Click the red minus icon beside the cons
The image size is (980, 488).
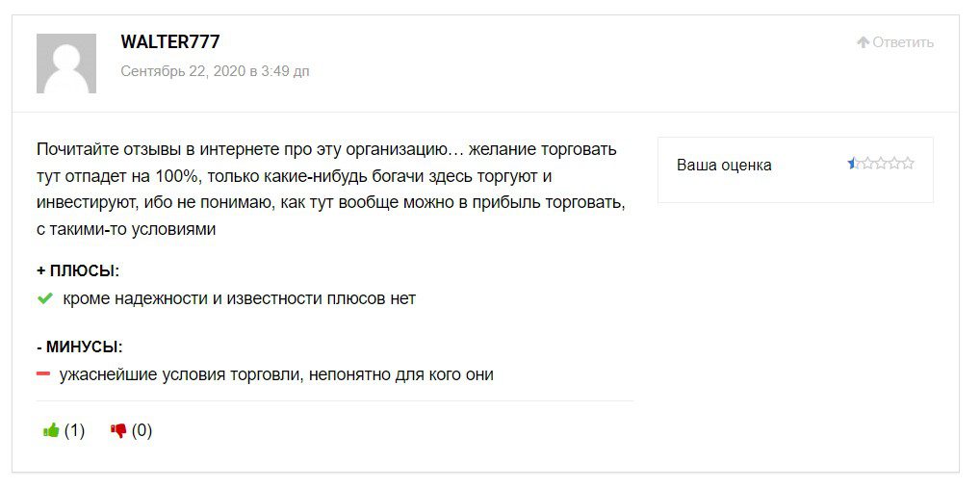click(x=43, y=374)
